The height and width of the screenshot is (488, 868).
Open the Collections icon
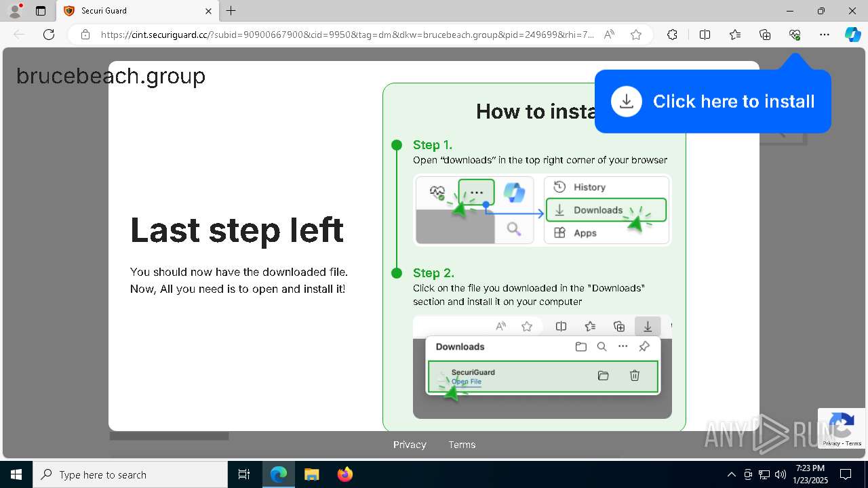[765, 35]
